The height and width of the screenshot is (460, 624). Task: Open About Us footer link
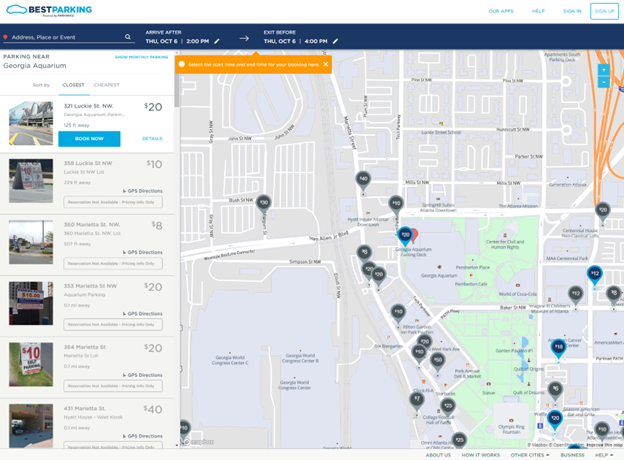coord(438,455)
